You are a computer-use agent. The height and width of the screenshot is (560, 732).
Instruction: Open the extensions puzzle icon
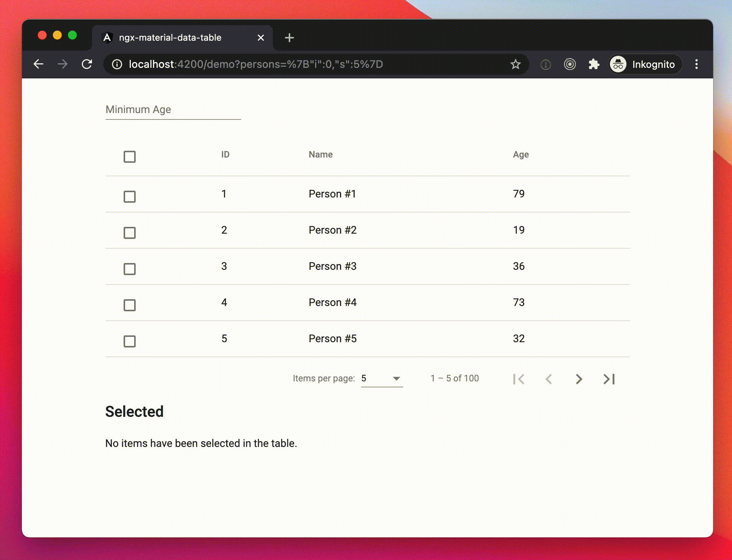[x=594, y=64]
